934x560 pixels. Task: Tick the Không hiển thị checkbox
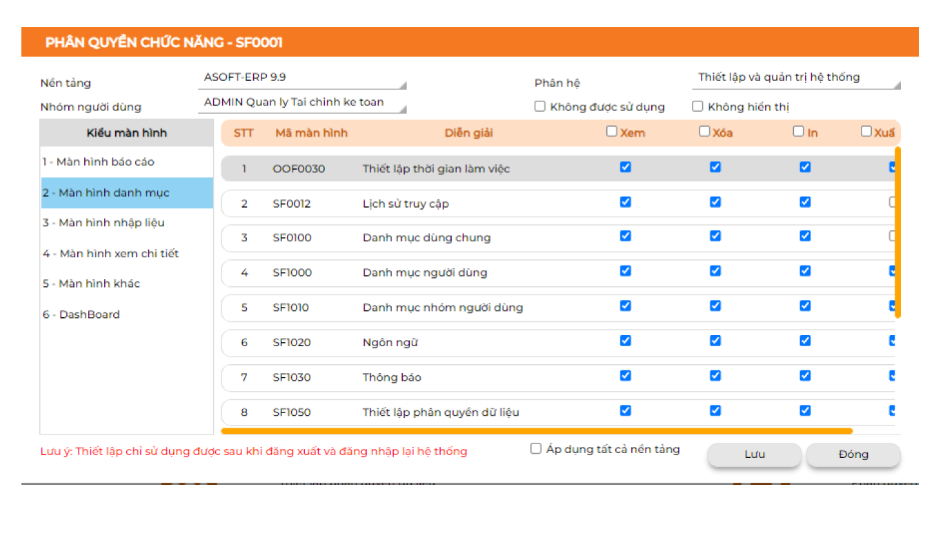(x=697, y=106)
